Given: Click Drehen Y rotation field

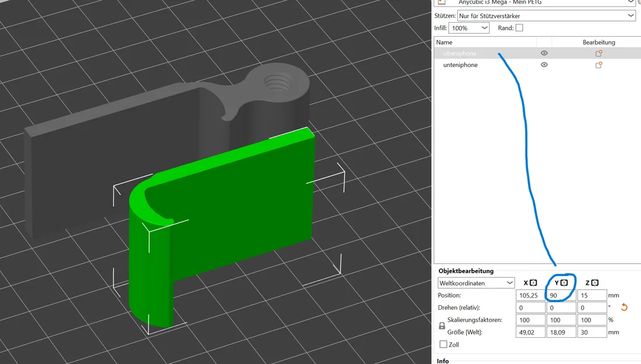Looking at the screenshot, I should 561,307.
